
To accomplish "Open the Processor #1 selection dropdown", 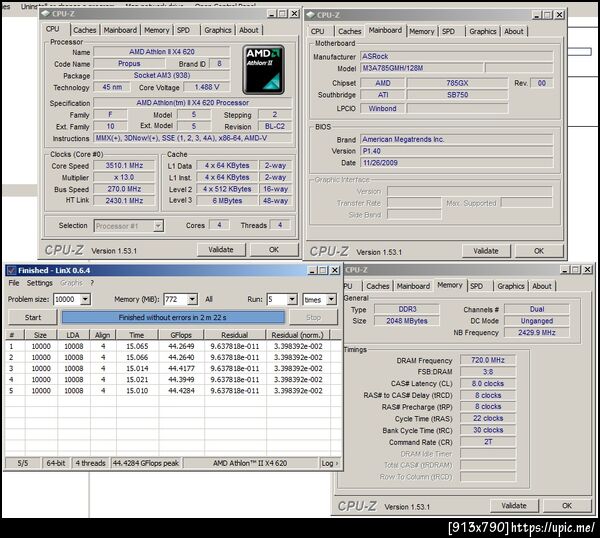I will tap(158, 226).
